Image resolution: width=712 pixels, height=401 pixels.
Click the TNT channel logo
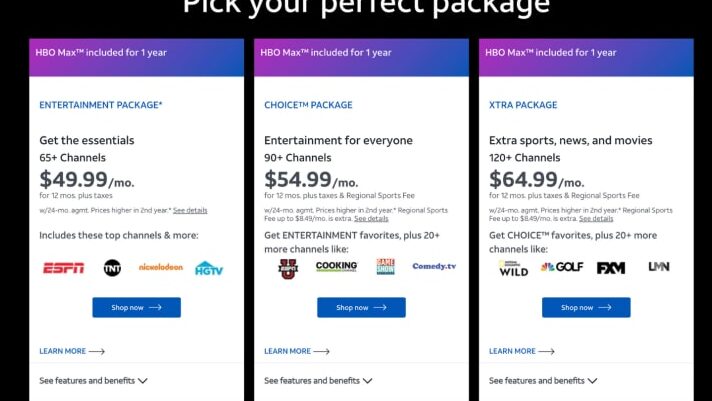pyautogui.click(x=112, y=268)
